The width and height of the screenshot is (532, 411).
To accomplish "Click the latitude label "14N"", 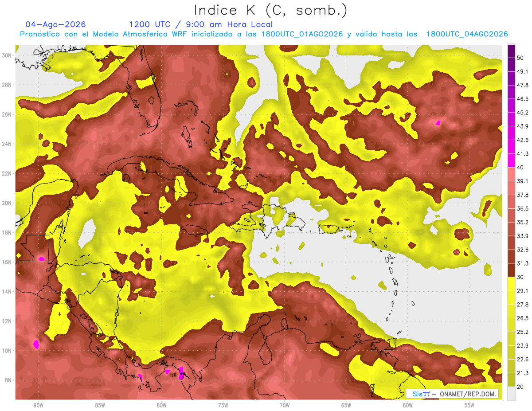I will (7, 292).
